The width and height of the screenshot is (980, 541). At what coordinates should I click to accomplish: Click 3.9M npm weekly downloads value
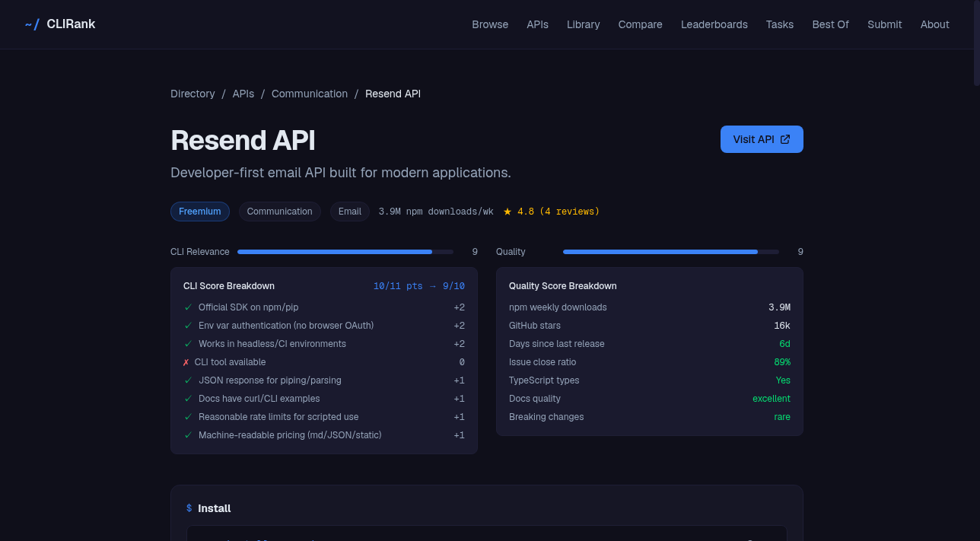(x=779, y=307)
